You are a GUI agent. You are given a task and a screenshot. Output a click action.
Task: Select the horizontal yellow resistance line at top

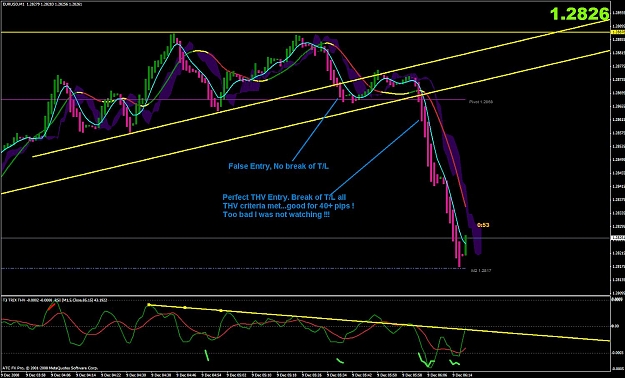(305, 32)
